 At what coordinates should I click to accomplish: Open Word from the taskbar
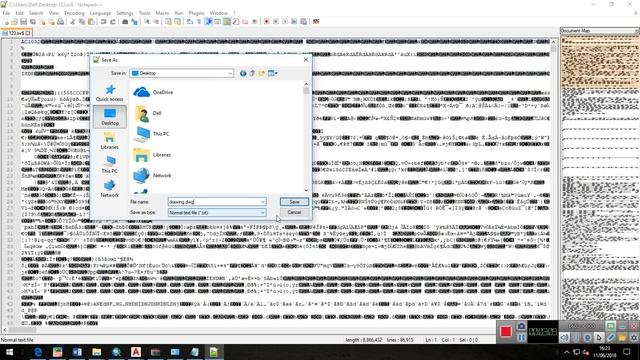pyautogui.click(x=77, y=352)
